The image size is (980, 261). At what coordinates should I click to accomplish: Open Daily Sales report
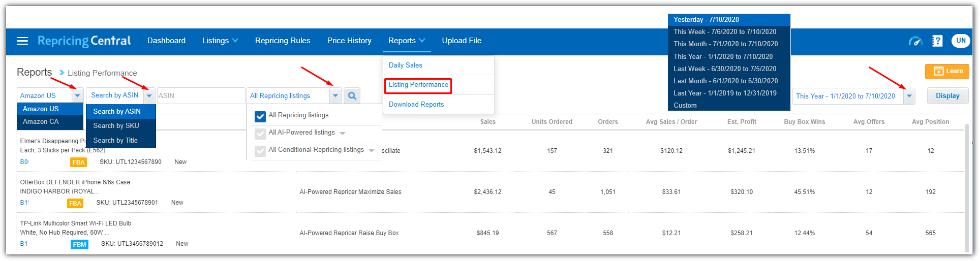[405, 65]
